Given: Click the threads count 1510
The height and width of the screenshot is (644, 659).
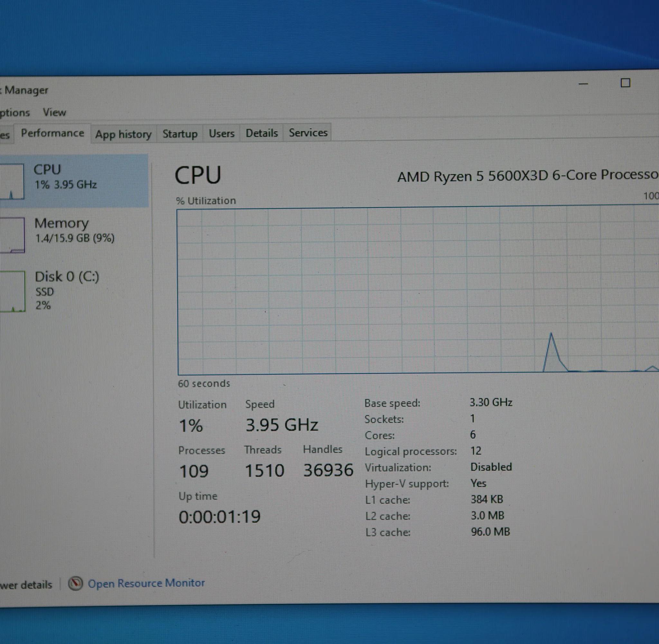Looking at the screenshot, I should (x=264, y=470).
